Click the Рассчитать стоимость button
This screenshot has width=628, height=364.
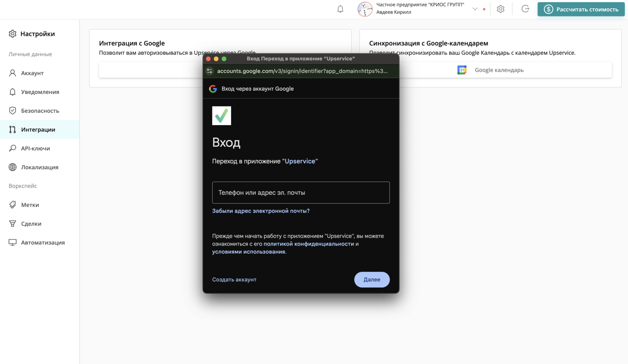tap(581, 9)
